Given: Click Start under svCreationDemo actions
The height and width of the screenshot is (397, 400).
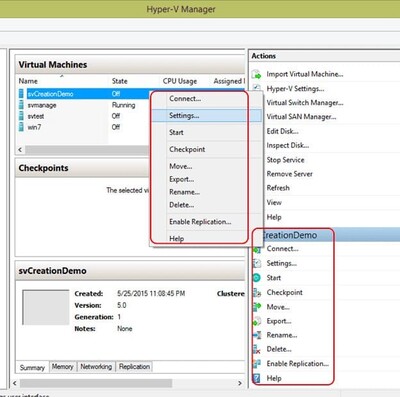Looking at the screenshot, I should 274,278.
